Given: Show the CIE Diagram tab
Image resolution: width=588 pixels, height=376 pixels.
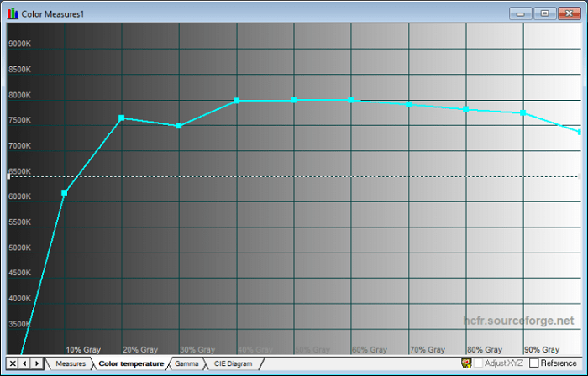Looking at the screenshot, I should (x=233, y=363).
